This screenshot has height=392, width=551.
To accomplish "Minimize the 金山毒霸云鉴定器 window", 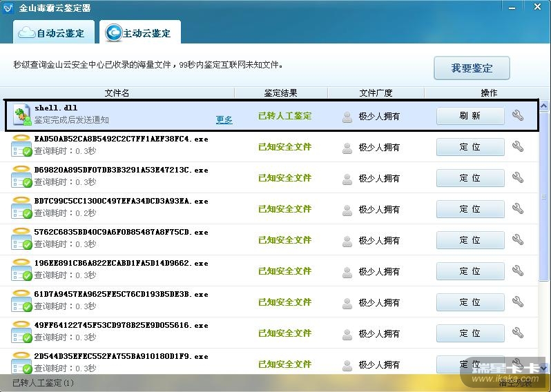I will [512, 8].
